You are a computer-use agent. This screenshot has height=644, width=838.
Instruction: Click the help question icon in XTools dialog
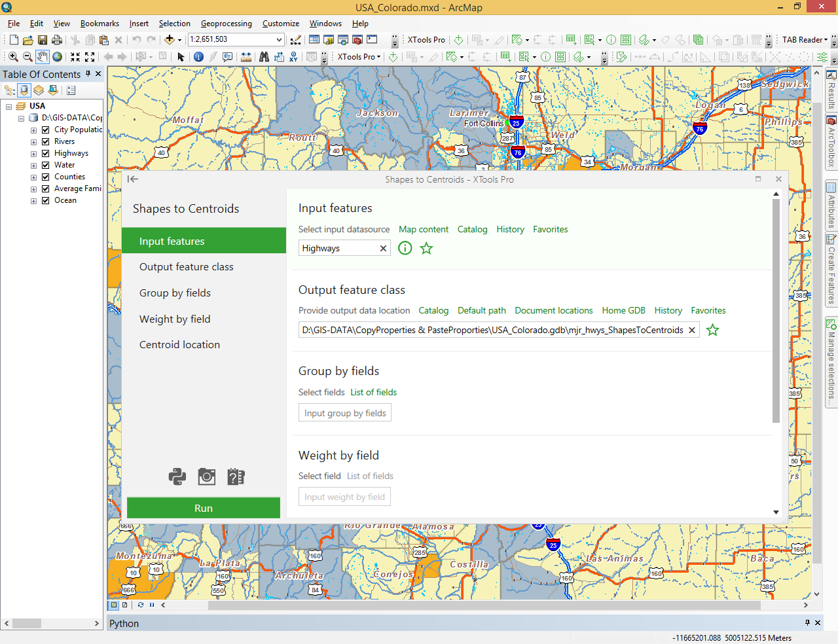click(236, 476)
